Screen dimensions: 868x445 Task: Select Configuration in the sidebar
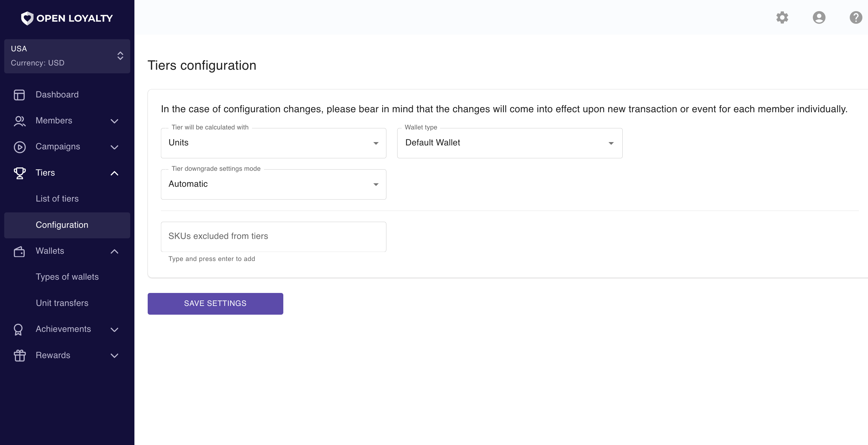(x=67, y=225)
